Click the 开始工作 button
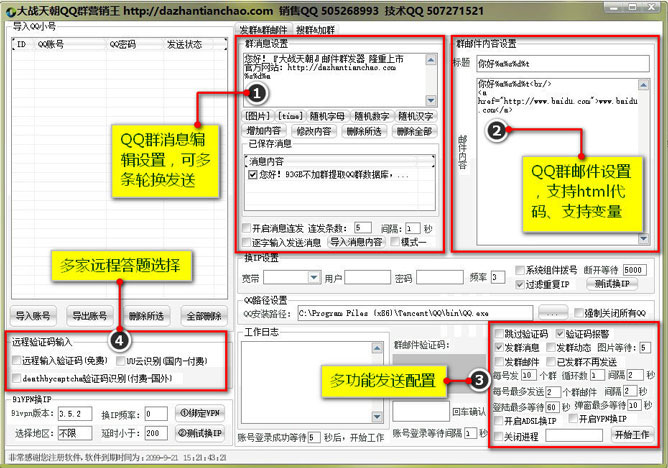The image size is (668, 468). 632,435
